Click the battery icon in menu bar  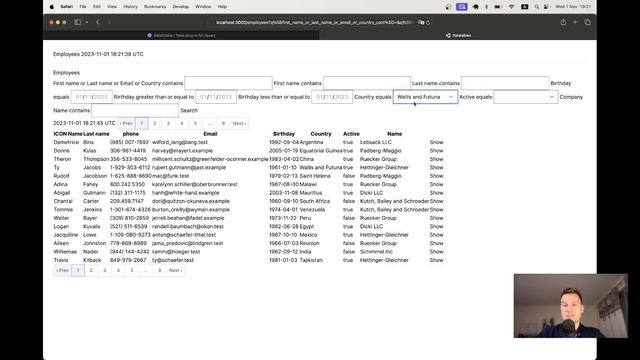coord(498,7)
